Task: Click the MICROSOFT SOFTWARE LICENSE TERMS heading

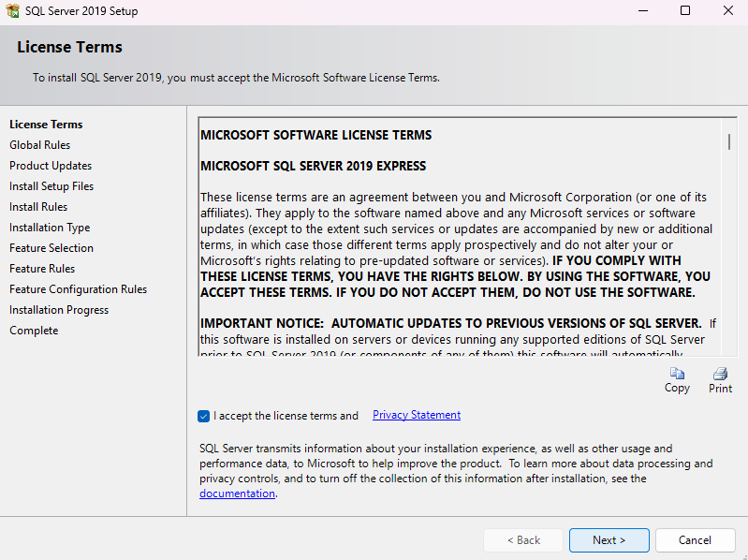Action: pos(315,136)
